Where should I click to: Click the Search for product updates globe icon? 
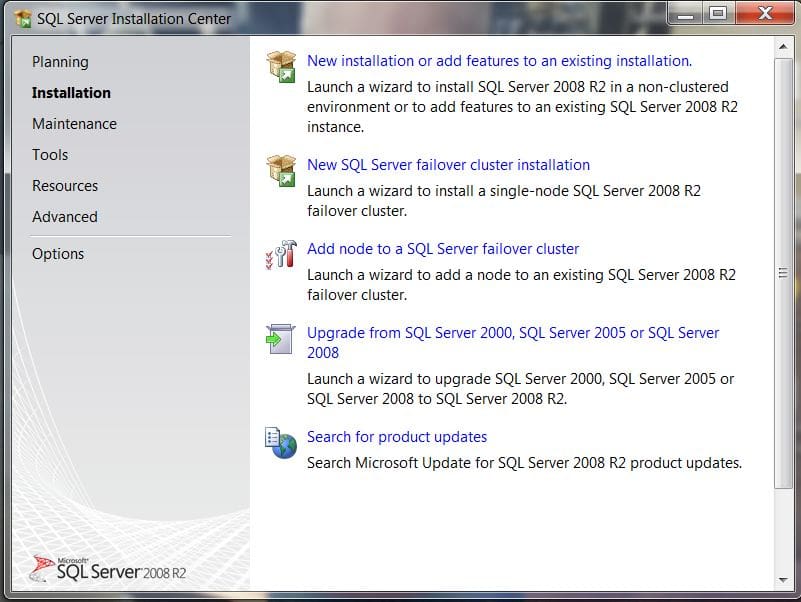[281, 443]
